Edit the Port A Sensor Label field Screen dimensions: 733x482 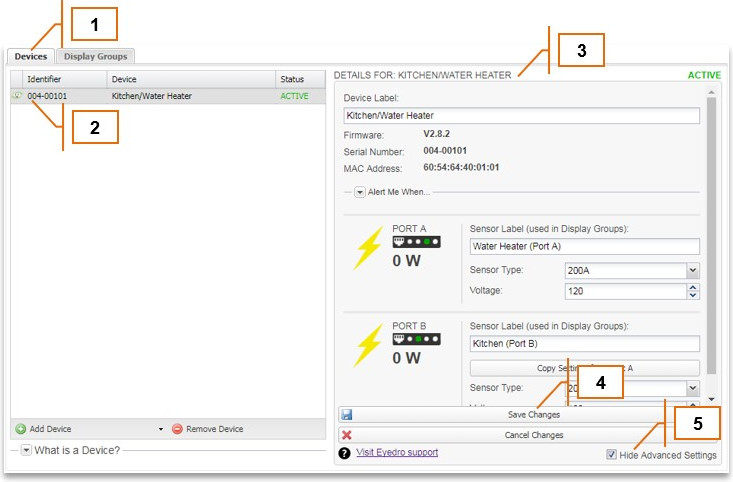click(584, 246)
